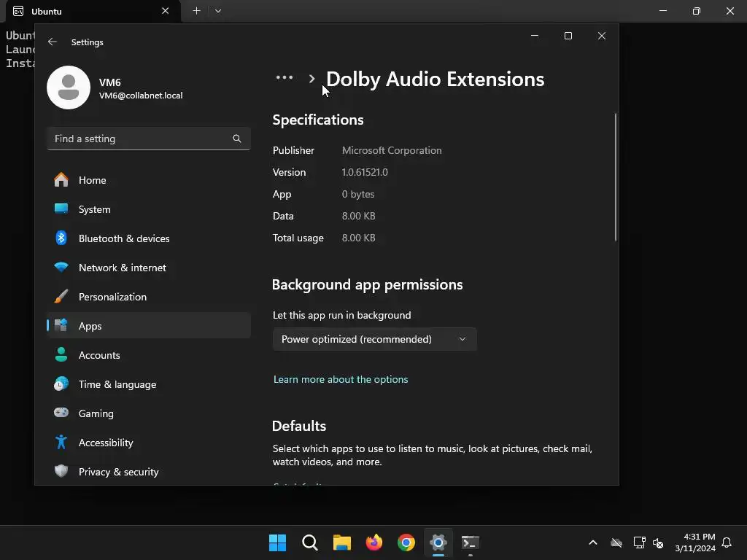Viewport: 747px width, 560px height.
Task: Launch Google Chrome from the taskbar
Action: [x=406, y=542]
